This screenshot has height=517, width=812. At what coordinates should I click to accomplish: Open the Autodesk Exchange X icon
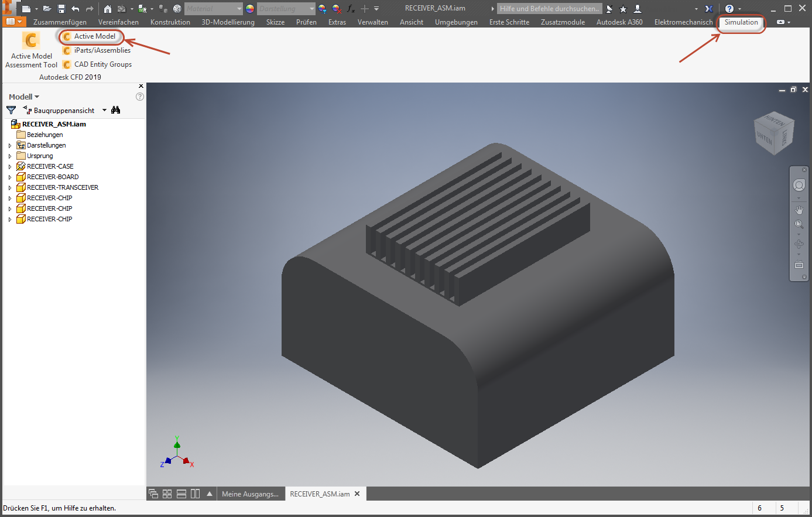(709, 9)
